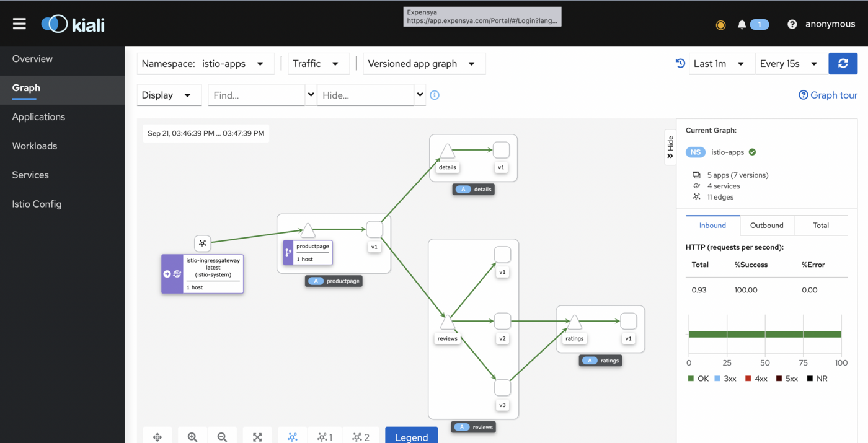The image size is (868, 443).
Task: Click the fit graph to screen icon
Action: point(257,437)
